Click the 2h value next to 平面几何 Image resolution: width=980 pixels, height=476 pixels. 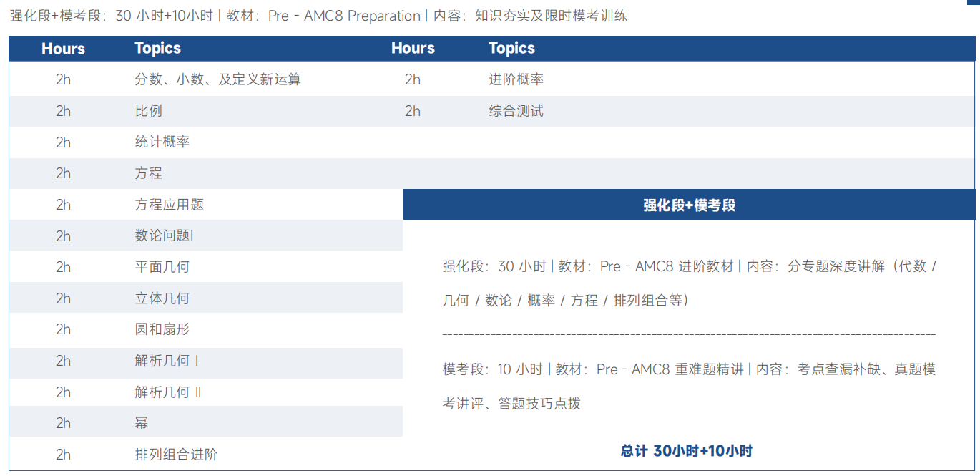(x=64, y=267)
